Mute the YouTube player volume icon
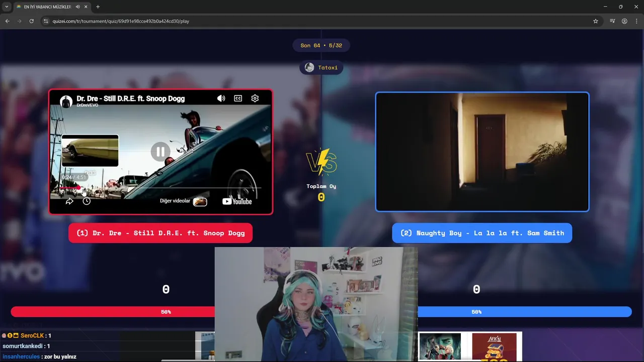 tap(221, 98)
